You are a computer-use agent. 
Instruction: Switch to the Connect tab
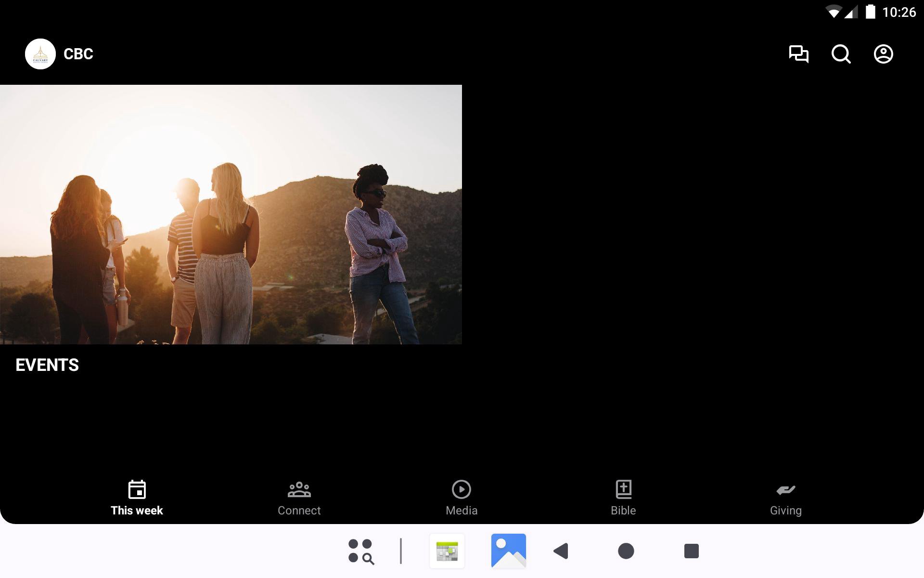pos(299,510)
